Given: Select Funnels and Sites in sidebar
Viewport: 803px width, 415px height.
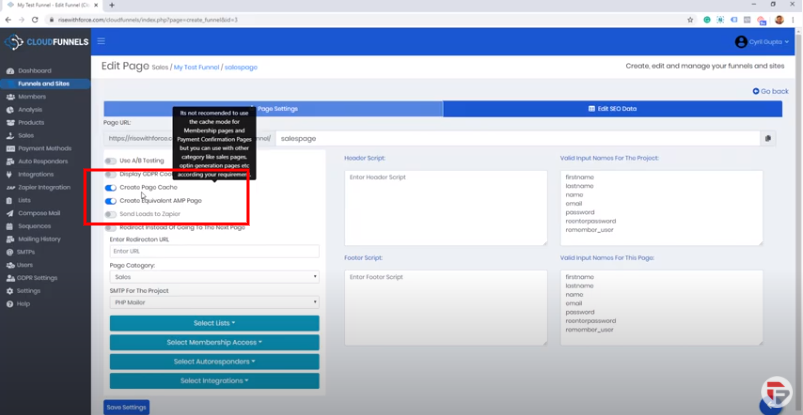Looking at the screenshot, I should tap(44, 84).
